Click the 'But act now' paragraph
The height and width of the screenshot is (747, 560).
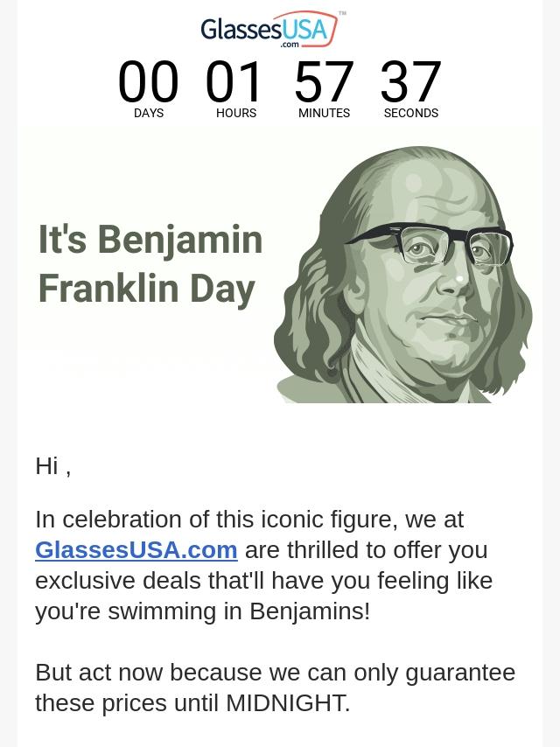click(x=276, y=688)
